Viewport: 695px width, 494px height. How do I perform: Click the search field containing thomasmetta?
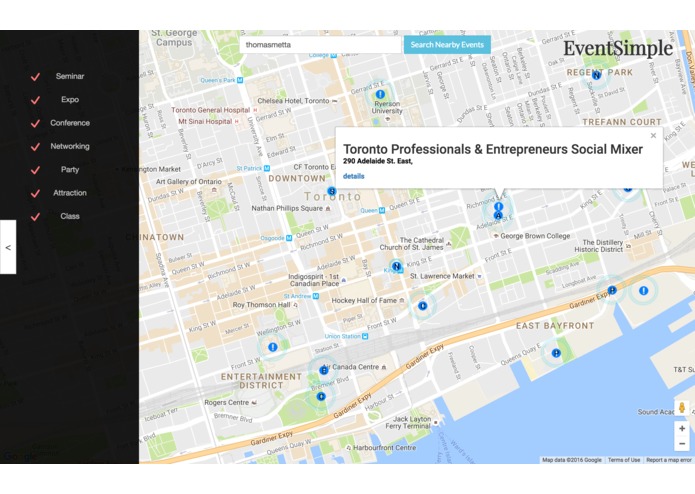320,45
